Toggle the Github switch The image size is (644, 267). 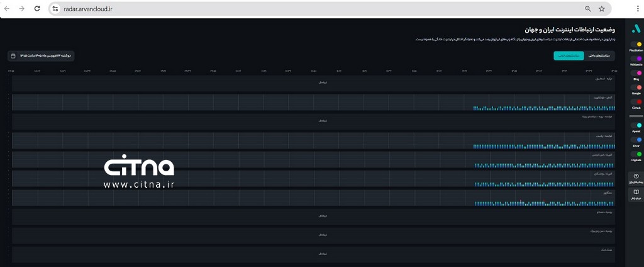[636, 101]
